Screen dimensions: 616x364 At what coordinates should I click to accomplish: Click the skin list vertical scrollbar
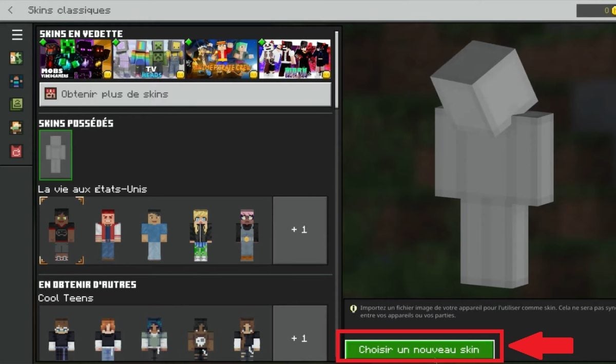[x=337, y=69]
